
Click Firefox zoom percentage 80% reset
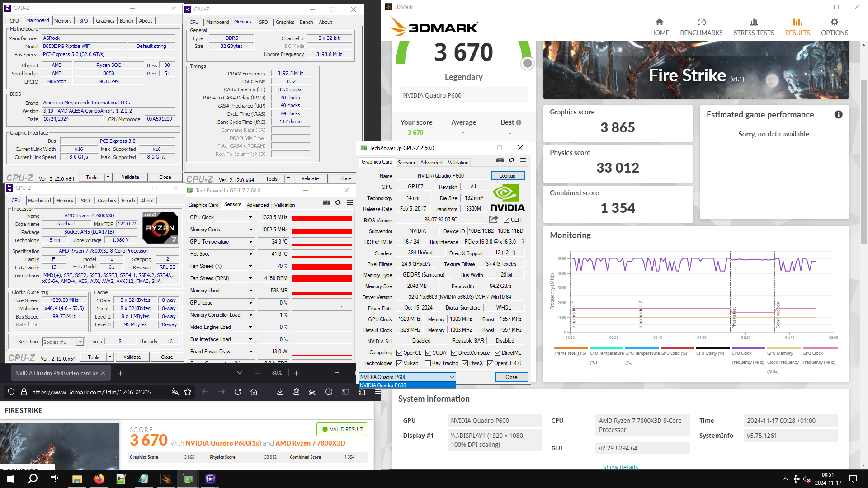[x=277, y=373]
